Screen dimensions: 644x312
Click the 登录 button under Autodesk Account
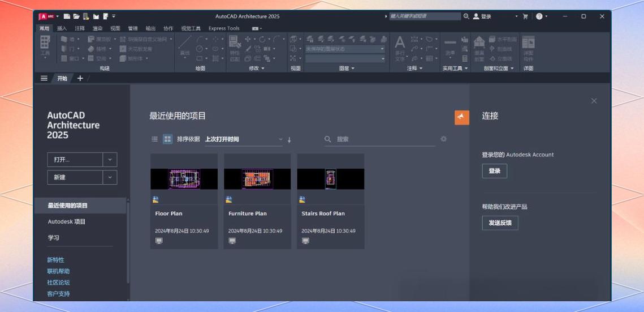[495, 171]
